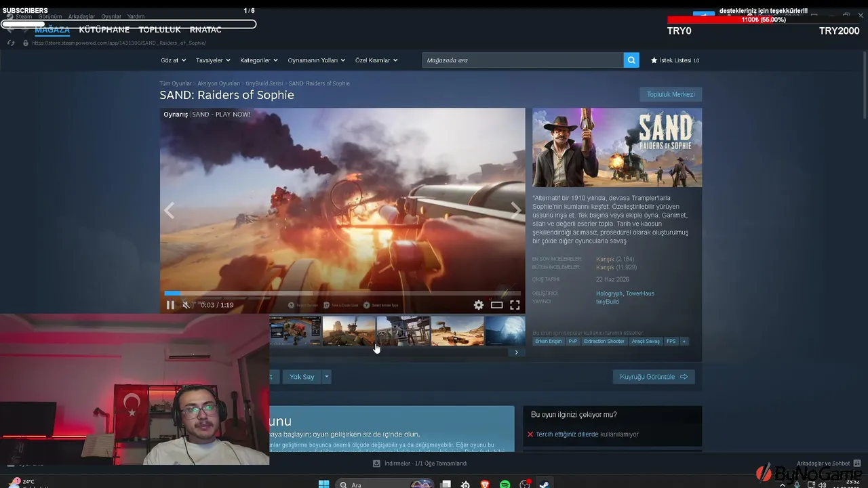Screen dimensions: 868x488
Task: Open developer TowerHaus link
Action: [640, 293]
